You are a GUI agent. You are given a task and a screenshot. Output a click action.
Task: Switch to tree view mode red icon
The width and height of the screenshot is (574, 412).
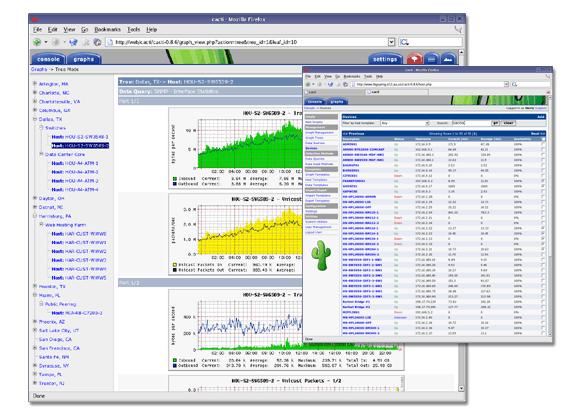[415, 58]
